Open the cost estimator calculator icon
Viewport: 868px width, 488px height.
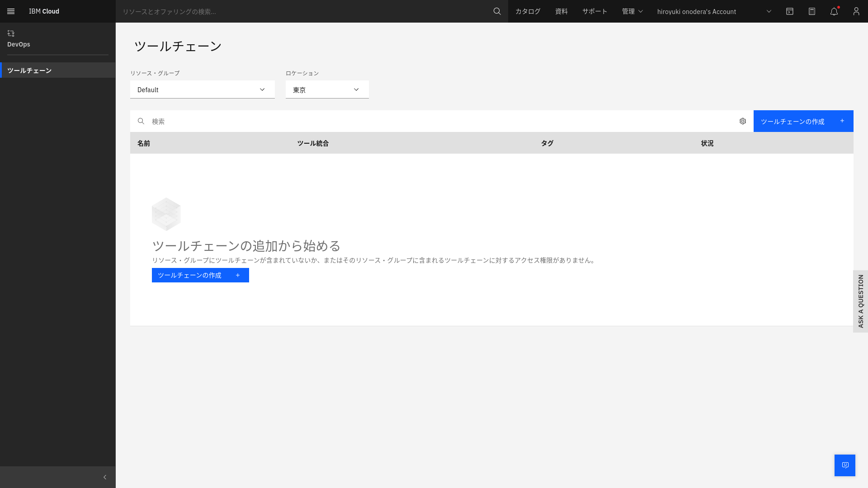click(x=812, y=11)
